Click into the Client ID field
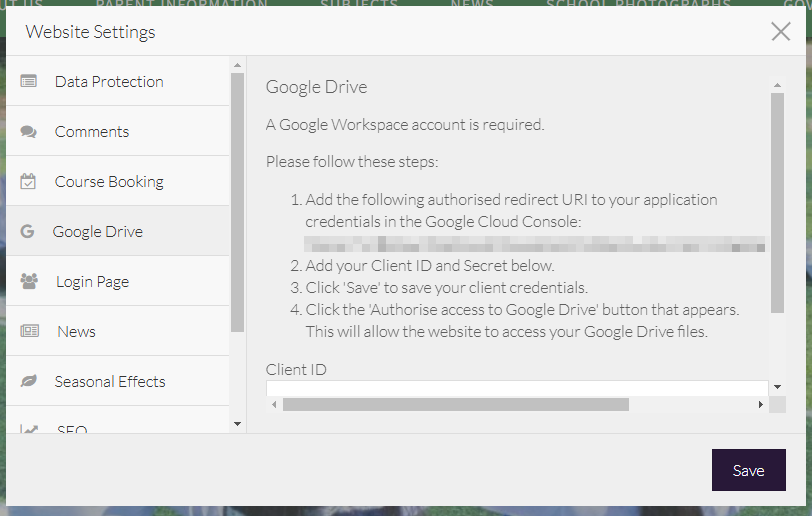Viewport: 812px width, 516px height. point(515,388)
